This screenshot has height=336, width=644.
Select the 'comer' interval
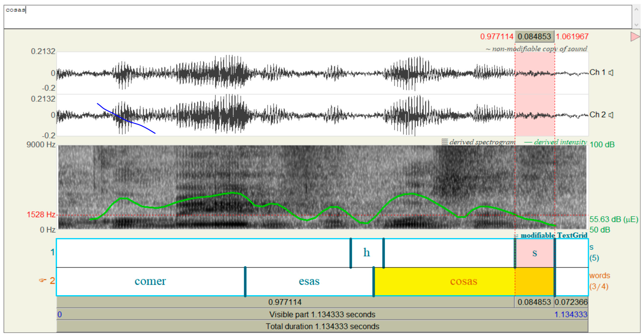click(150, 282)
